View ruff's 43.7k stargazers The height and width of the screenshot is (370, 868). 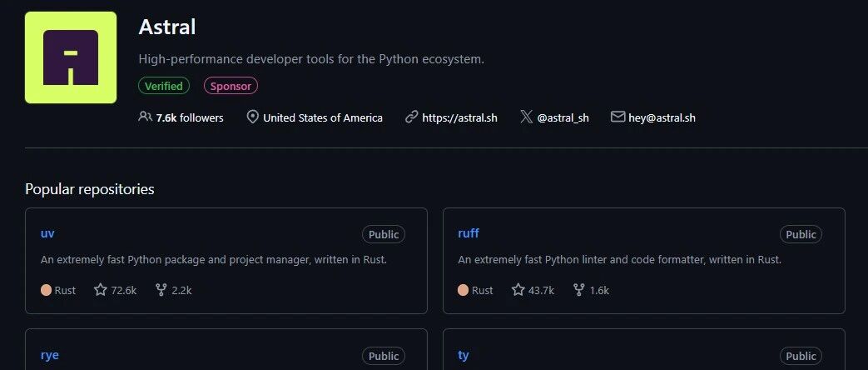pos(542,290)
